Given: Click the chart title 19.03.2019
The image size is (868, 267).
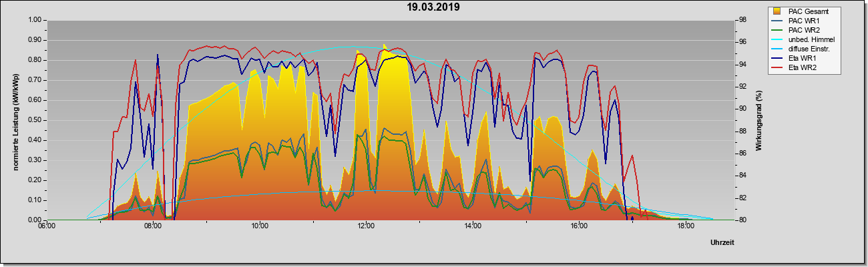Looking at the screenshot, I should pyautogui.click(x=434, y=7).
